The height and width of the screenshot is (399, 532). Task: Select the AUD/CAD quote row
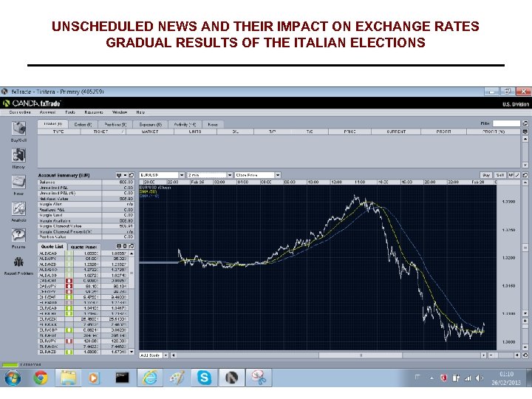[x=83, y=253]
